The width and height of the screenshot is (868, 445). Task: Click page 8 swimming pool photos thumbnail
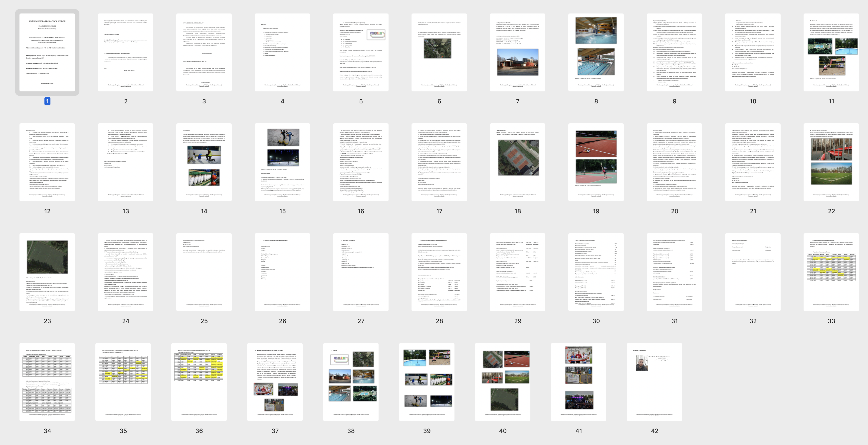[x=596, y=52]
